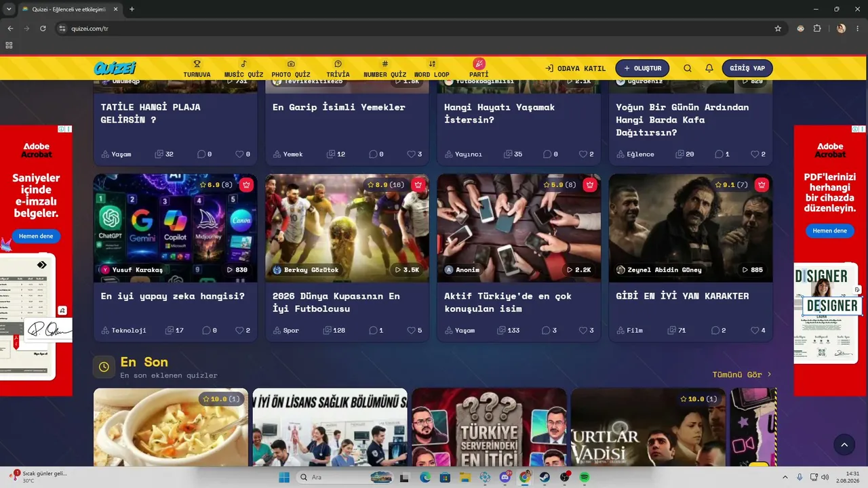Click 'Hemen dene' in the left Adobe ad

pos(36,236)
